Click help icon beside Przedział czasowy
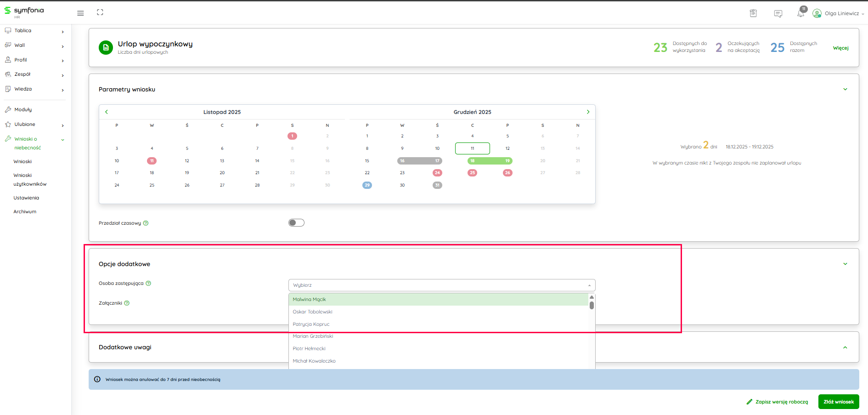This screenshot has height=415, width=868. [146, 223]
